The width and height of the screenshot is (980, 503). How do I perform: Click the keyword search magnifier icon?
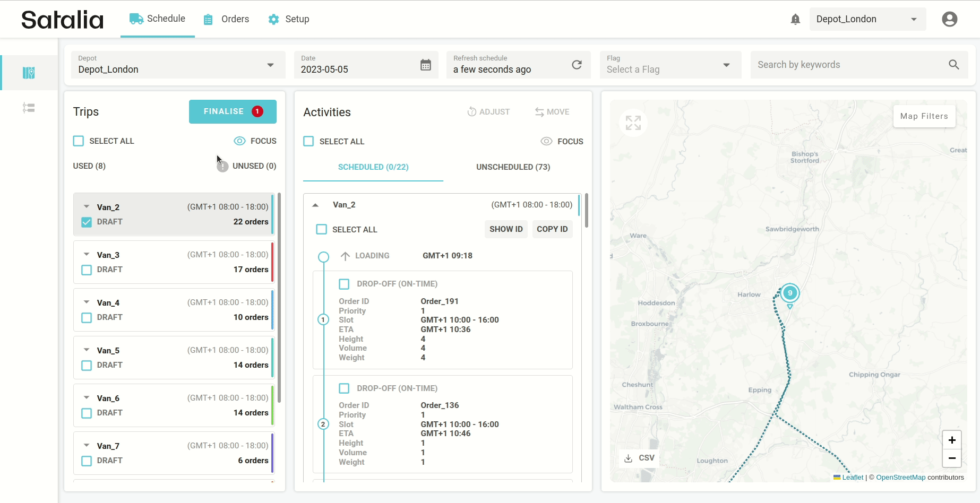click(953, 65)
